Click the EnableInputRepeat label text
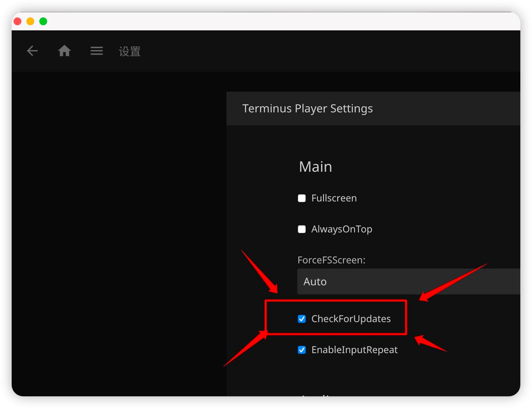The image size is (532, 408). [354, 350]
